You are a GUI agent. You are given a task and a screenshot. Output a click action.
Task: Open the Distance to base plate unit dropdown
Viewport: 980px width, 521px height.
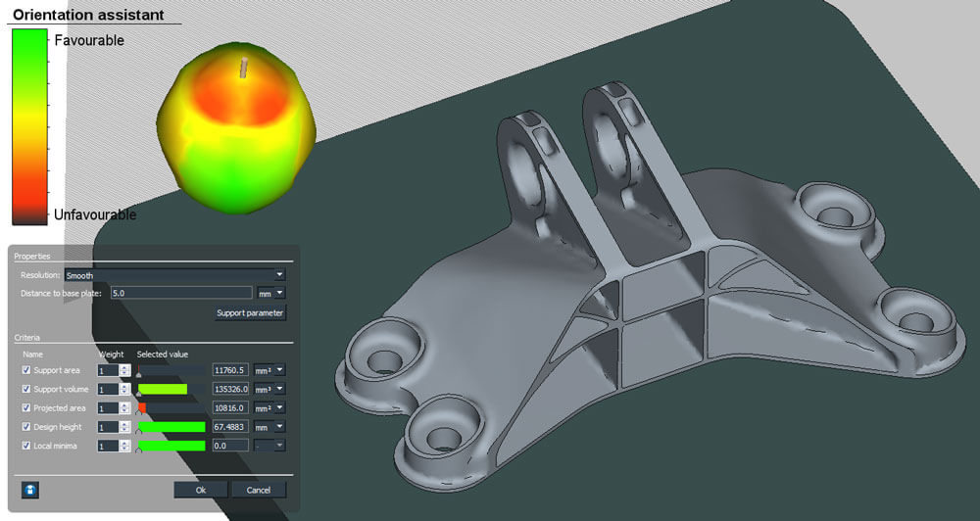coord(271,293)
